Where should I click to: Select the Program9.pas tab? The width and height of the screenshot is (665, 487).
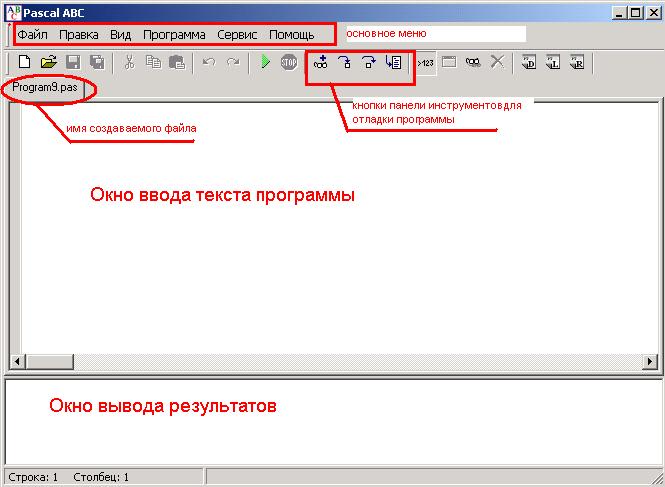[45, 88]
